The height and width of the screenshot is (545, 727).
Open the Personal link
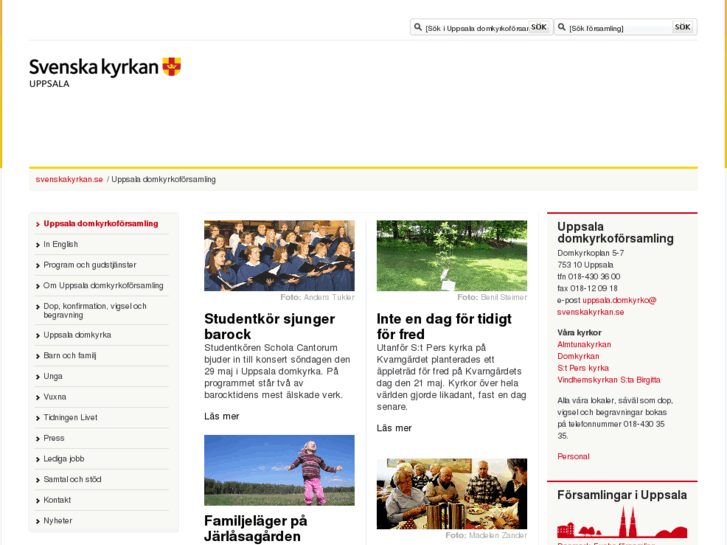click(573, 456)
